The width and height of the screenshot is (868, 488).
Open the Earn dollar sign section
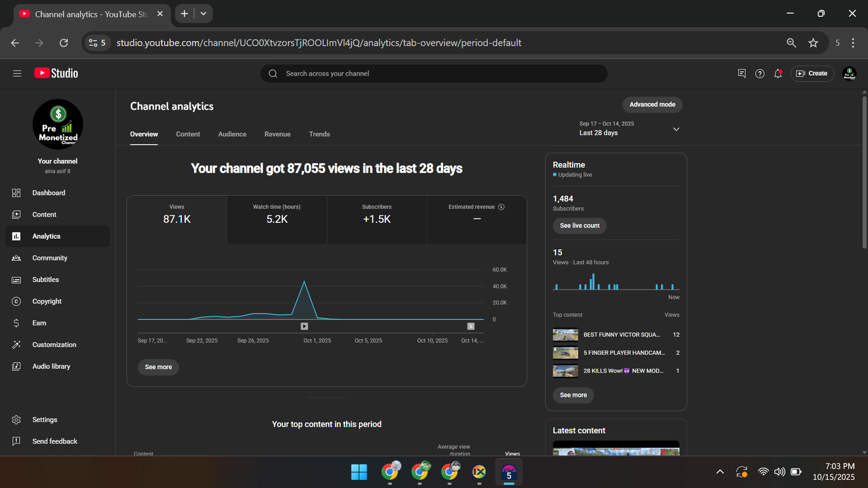(x=39, y=323)
